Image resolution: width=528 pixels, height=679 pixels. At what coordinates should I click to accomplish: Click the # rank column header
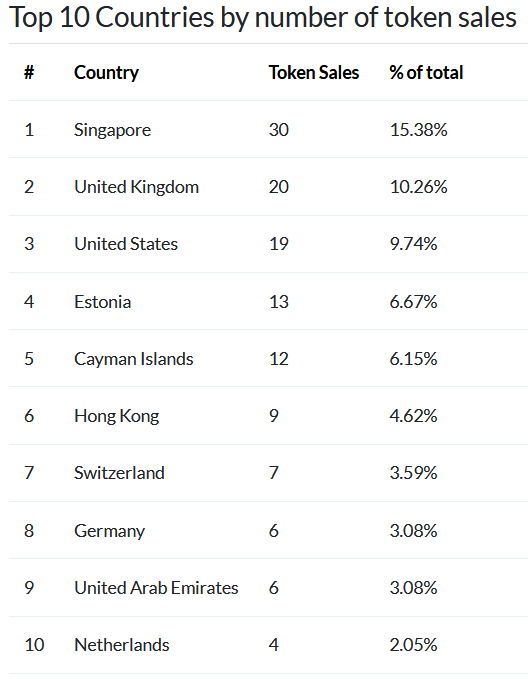[x=29, y=72]
